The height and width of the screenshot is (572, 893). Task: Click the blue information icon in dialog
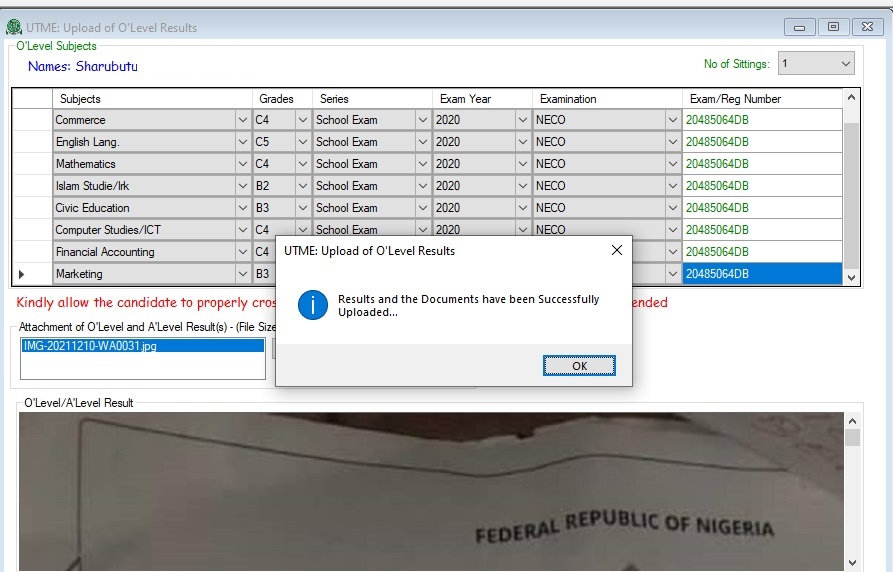coord(313,305)
